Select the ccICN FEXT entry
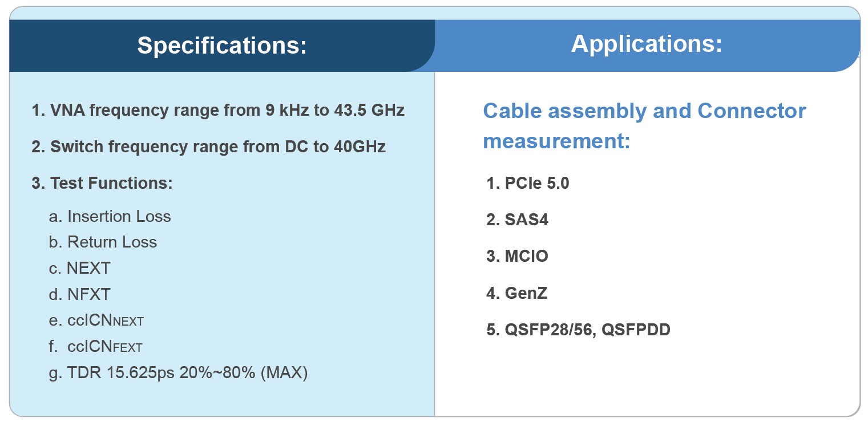Image resolution: width=868 pixels, height=426 pixels. pyautogui.click(x=96, y=347)
